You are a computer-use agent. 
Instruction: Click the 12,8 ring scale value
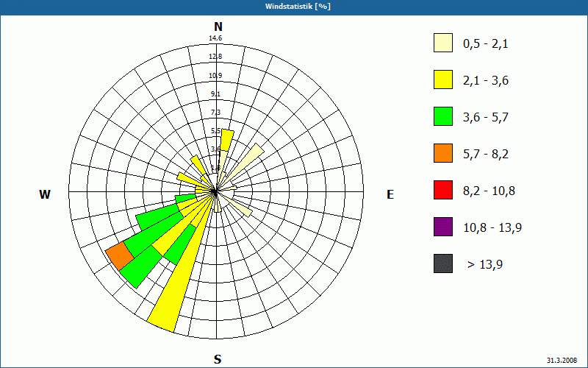(x=215, y=57)
